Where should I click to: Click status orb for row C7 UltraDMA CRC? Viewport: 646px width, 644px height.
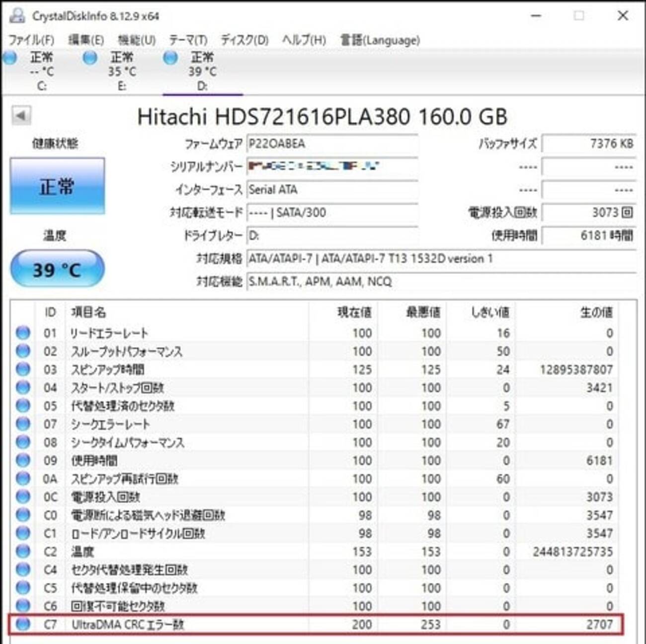point(23,624)
